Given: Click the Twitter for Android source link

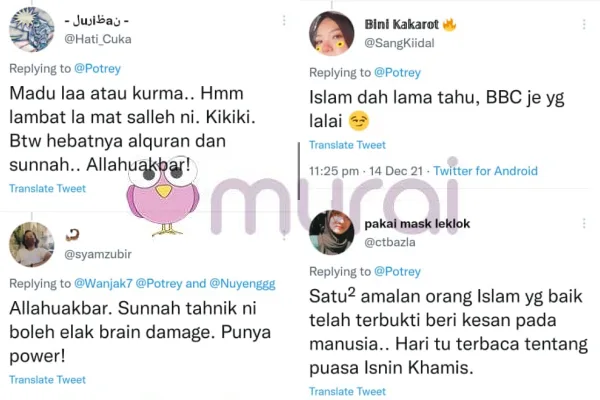Looking at the screenshot, I should coord(486,171).
